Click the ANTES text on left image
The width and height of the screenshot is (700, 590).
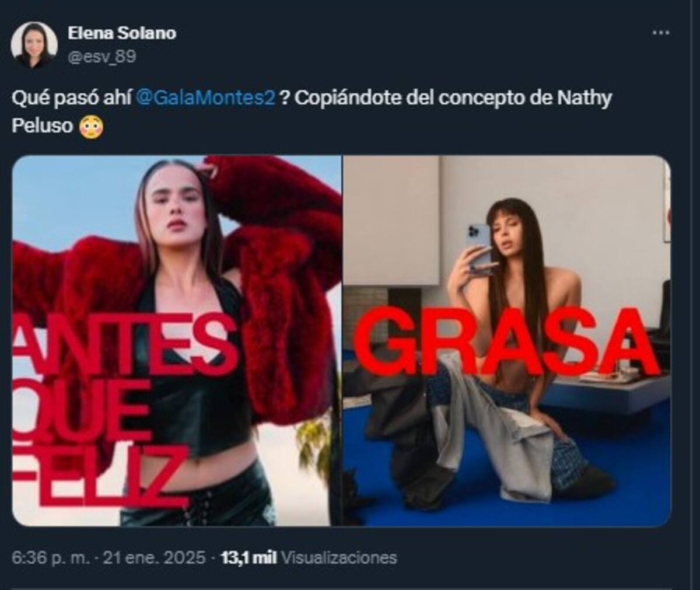pyautogui.click(x=125, y=344)
